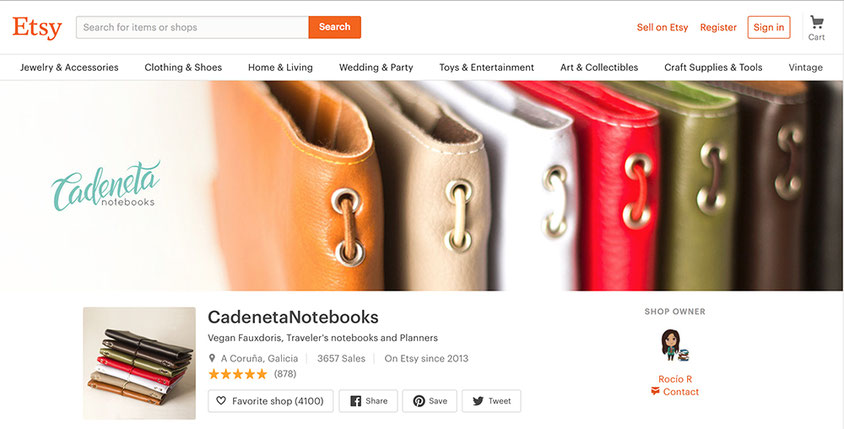Viewport: 844px width, 429px height.
Task: Click the Facebook icon on Share button
Action: click(x=356, y=401)
